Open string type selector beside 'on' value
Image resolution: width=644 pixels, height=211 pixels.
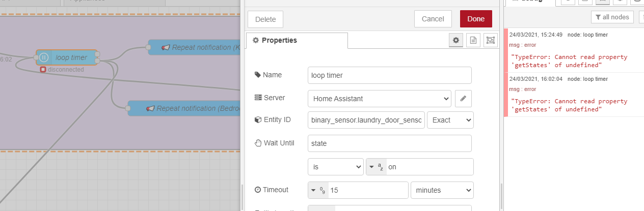[x=377, y=167]
